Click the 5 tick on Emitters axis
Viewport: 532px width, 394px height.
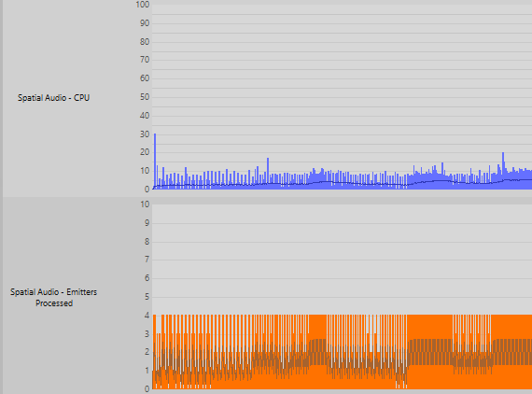coord(147,297)
